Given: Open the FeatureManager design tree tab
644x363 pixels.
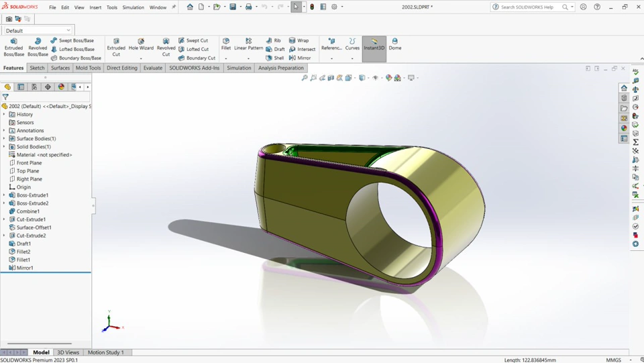Looking at the screenshot, I should [x=7, y=87].
